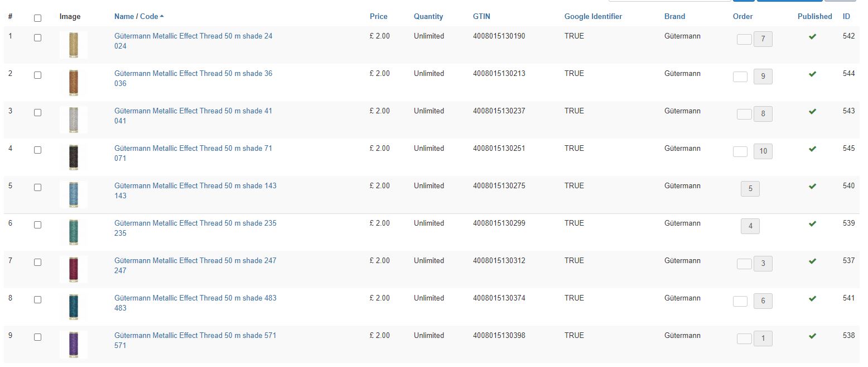The height and width of the screenshot is (367, 868).
Task: Sort by Published column header
Action: pos(814,17)
